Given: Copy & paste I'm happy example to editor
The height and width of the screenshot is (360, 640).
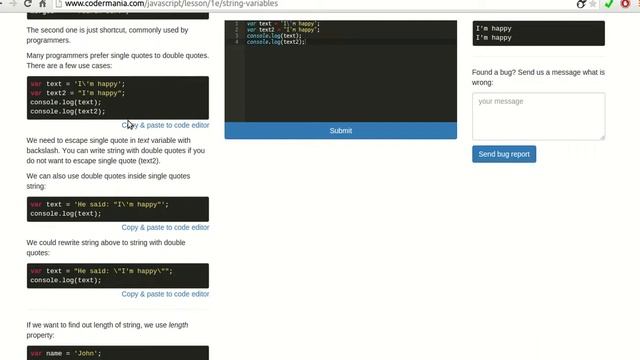Looking at the screenshot, I should [165, 125].
